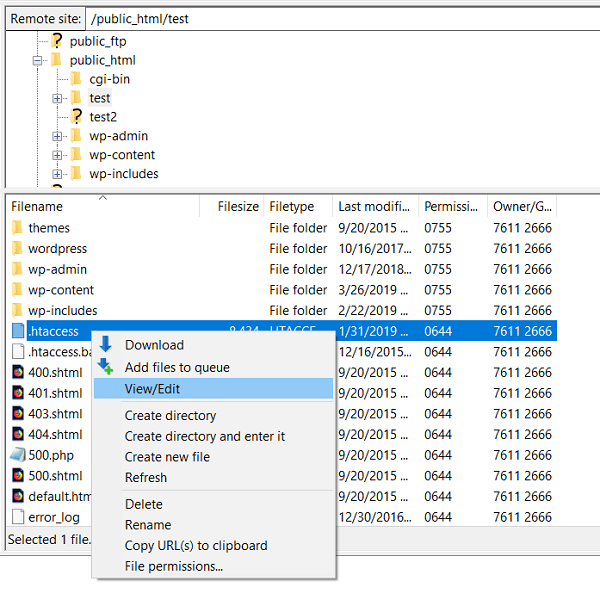Click the 403.shtml file icon

point(18,414)
